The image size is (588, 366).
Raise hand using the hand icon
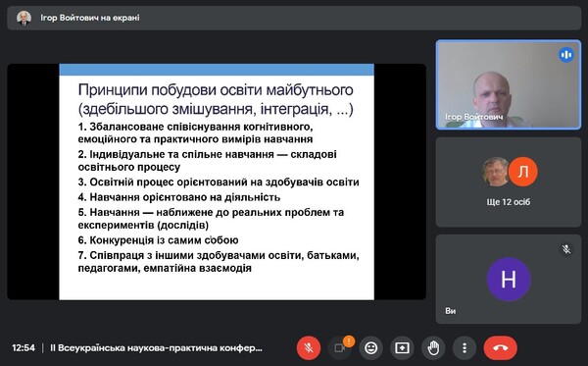pos(433,348)
